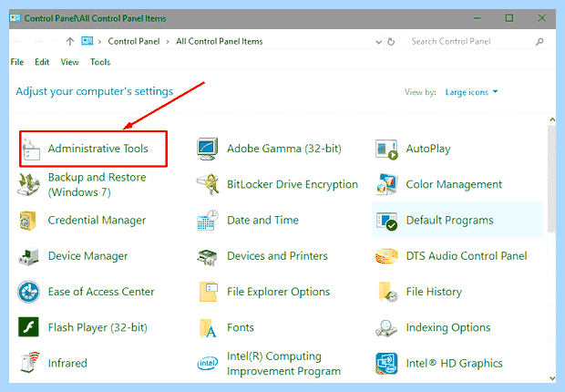Open the Credential Manager safe icon

pyautogui.click(x=28, y=221)
